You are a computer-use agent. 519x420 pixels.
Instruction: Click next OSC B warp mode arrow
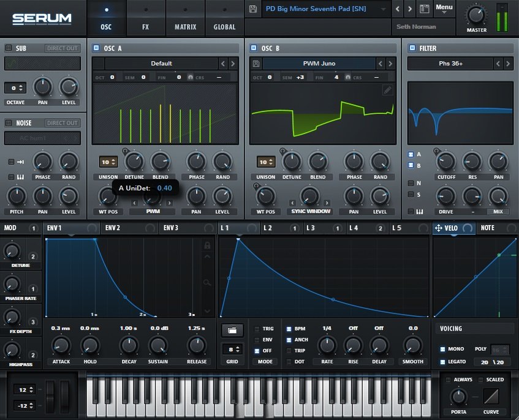pyautogui.click(x=327, y=203)
